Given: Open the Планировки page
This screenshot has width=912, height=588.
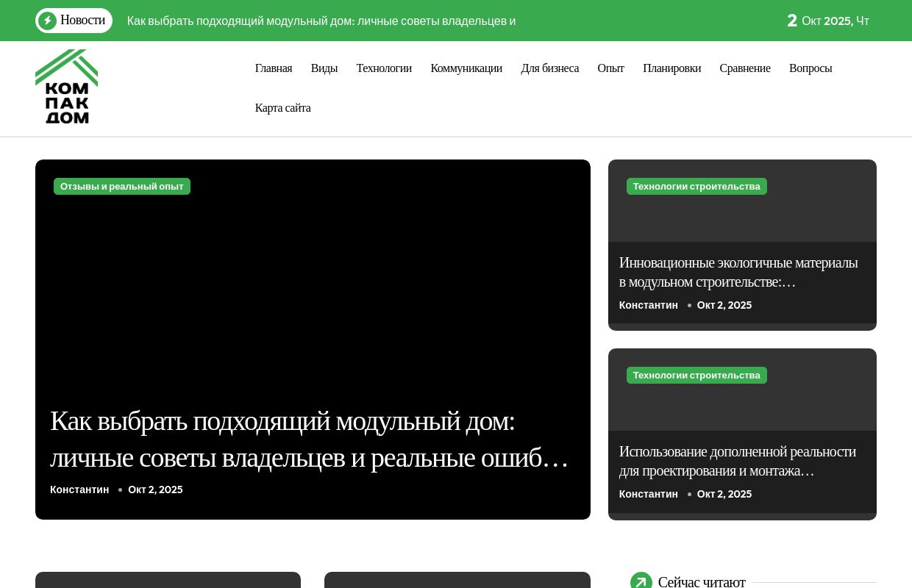Looking at the screenshot, I should pos(671,68).
